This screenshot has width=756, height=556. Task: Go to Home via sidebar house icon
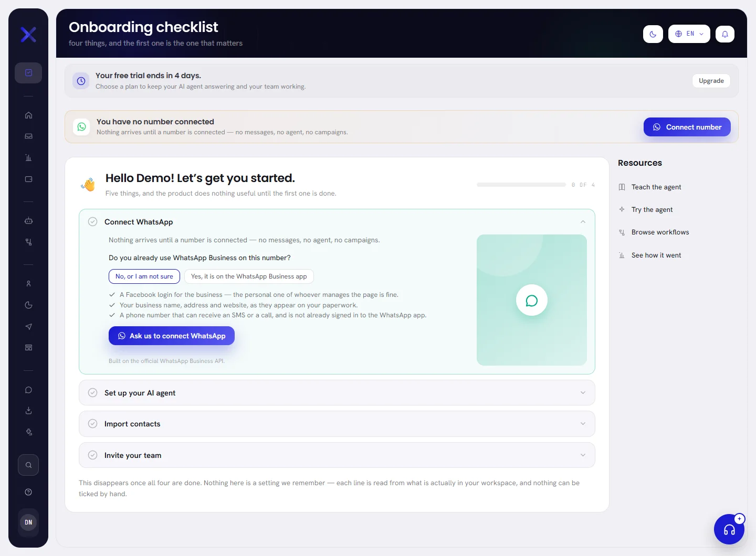tap(28, 115)
